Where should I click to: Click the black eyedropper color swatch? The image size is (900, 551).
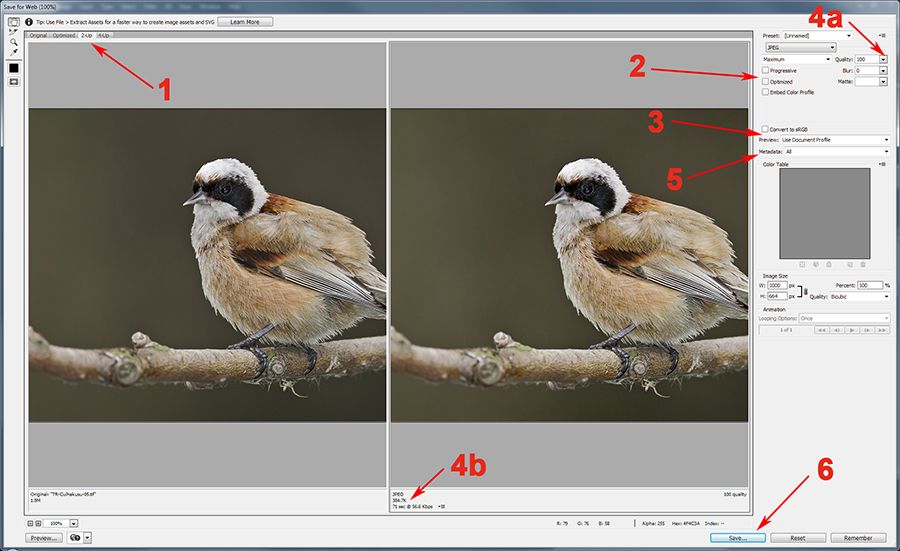tap(14, 68)
